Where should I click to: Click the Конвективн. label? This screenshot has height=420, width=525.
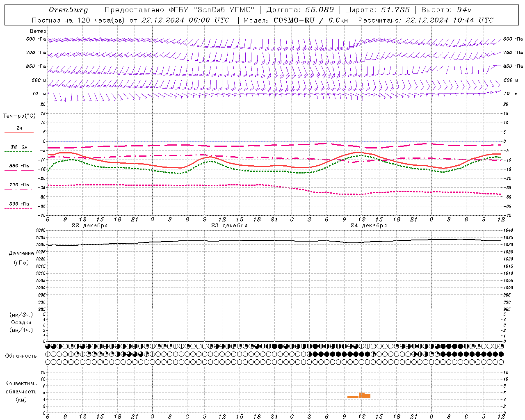pos(21,383)
